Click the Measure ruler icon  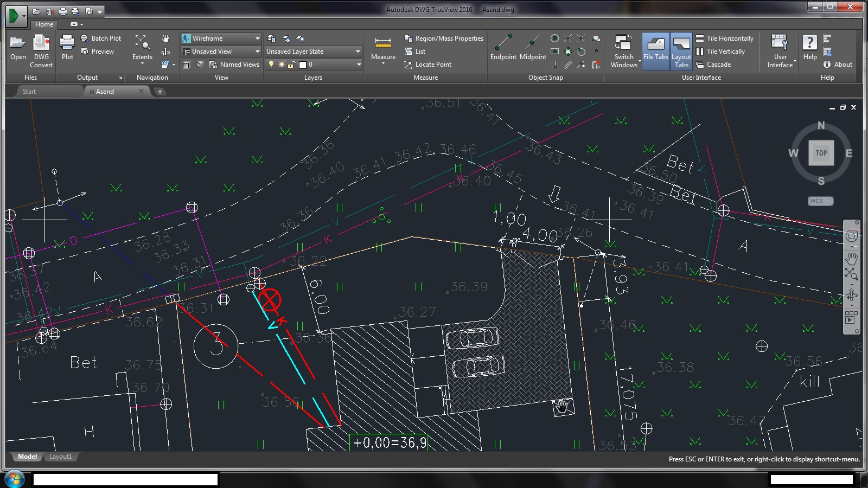pyautogui.click(x=383, y=43)
